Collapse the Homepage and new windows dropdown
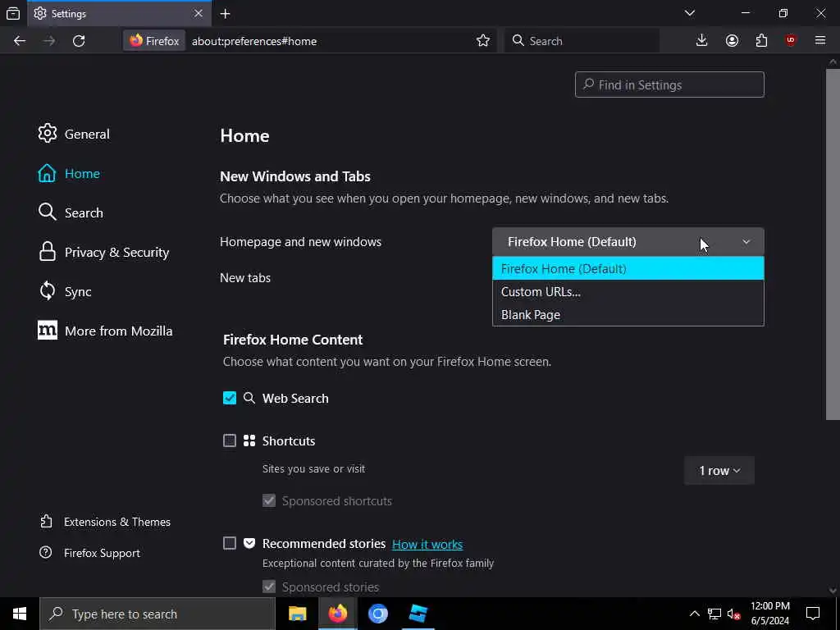This screenshot has width=840, height=630. click(628, 242)
